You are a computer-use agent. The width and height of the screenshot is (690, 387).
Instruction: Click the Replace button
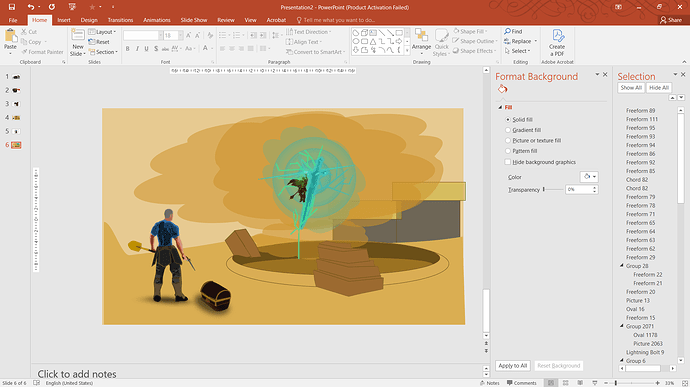[x=518, y=41]
